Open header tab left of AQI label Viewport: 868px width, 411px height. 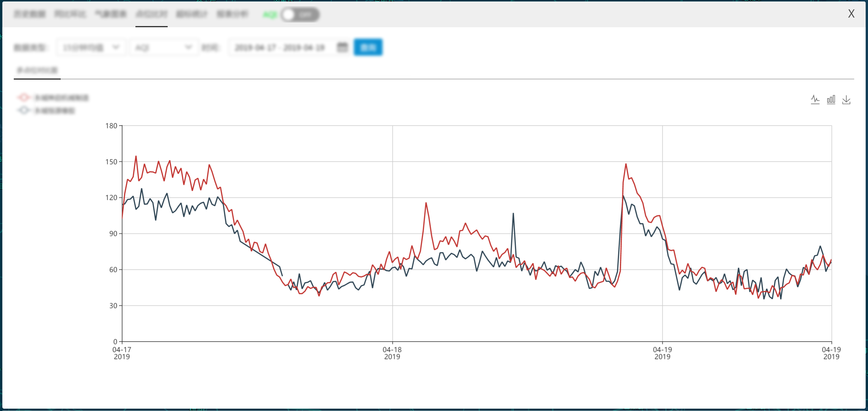[x=232, y=14]
